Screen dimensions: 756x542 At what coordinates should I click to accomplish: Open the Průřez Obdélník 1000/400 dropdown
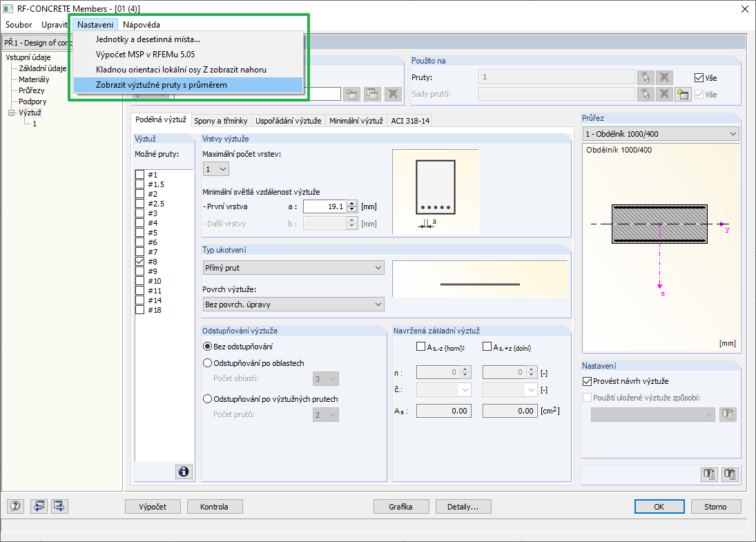661,133
